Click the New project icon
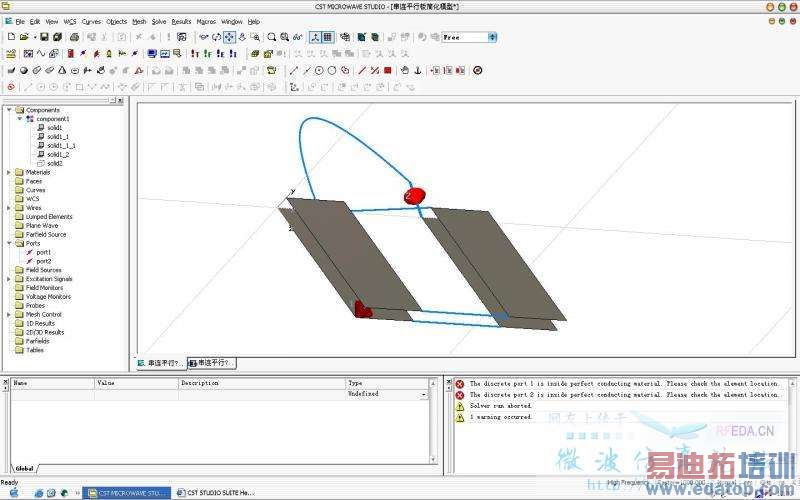Screen dimensions: 800x500 pos(11,37)
